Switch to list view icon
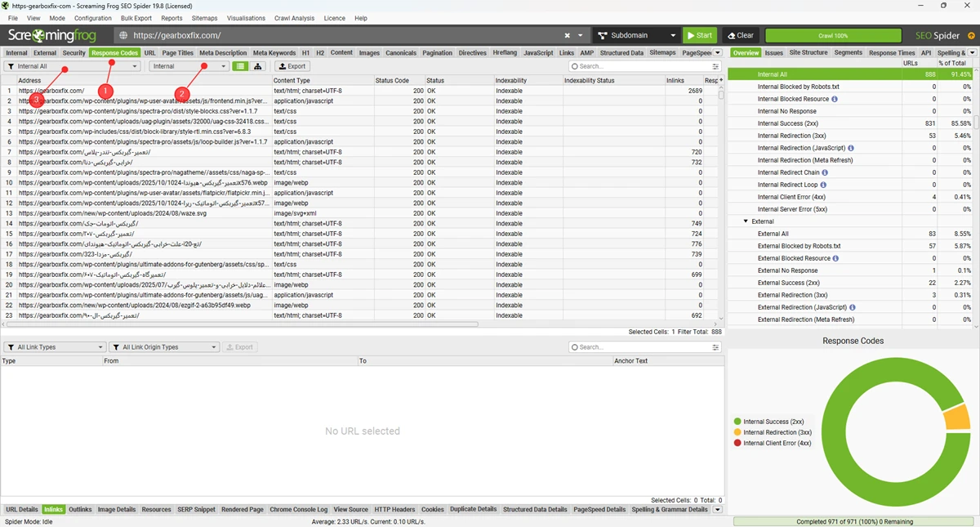The image size is (980, 527). pyautogui.click(x=240, y=66)
